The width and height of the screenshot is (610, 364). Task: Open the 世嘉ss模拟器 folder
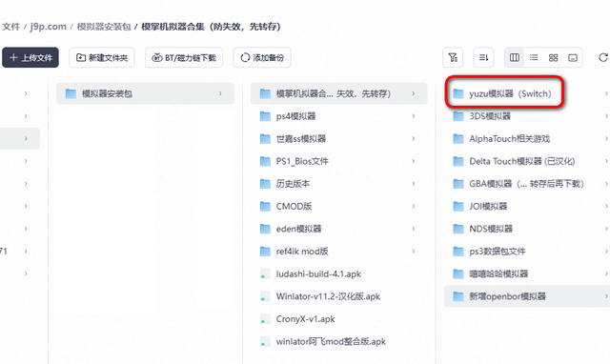click(339, 138)
